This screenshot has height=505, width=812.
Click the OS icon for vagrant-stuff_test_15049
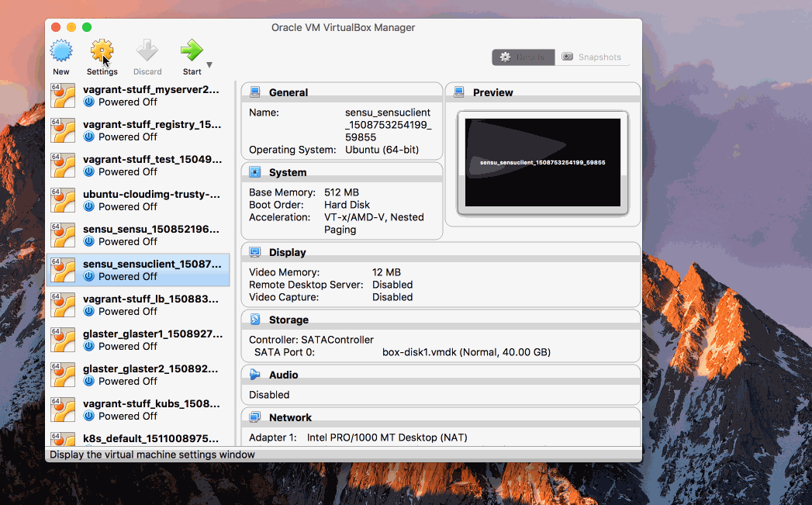tap(63, 165)
